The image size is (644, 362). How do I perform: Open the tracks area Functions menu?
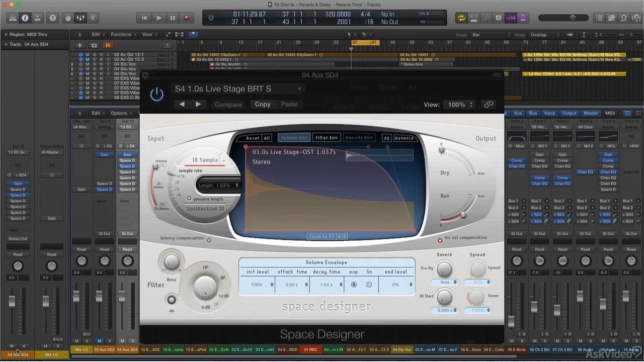(123, 34)
